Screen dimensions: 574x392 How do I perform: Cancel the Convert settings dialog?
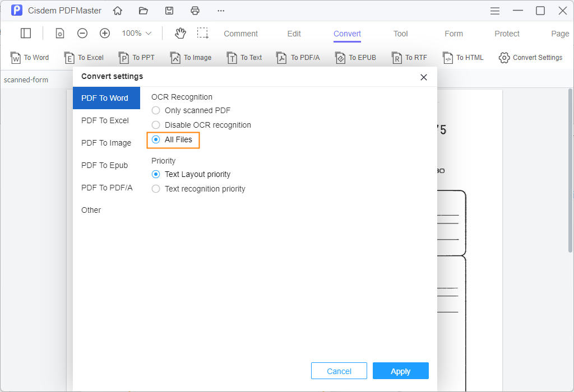tap(339, 371)
